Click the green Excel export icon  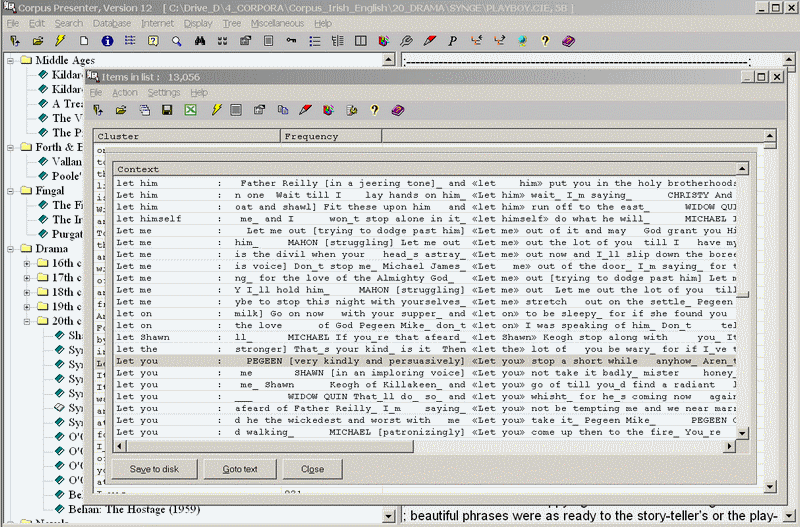[x=190, y=110]
